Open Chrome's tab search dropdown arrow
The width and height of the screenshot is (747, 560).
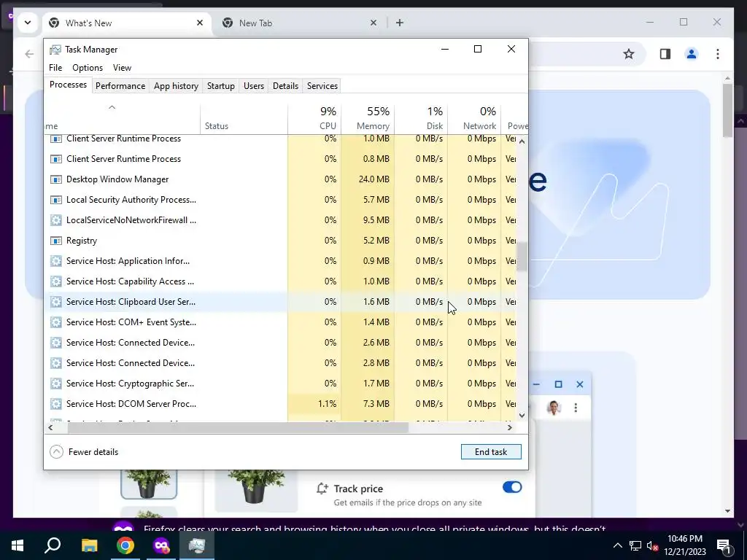[x=28, y=23]
